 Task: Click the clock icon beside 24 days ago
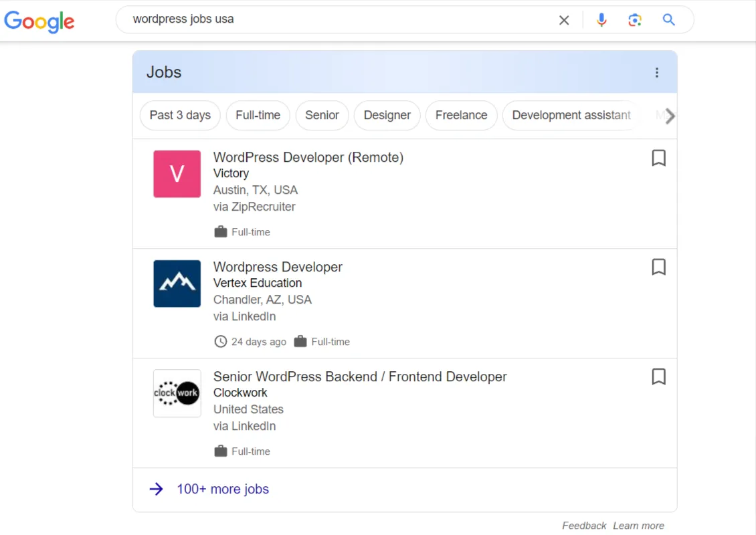(220, 341)
